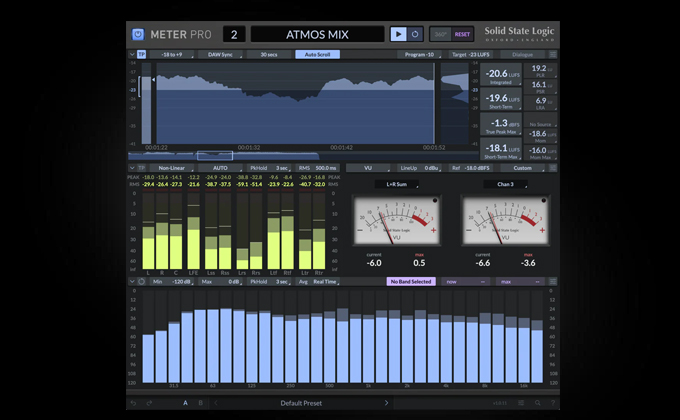The width and height of the screenshot is (680, 420).
Task: Click the -16.0 Mom Max readout
Action: click(x=540, y=152)
